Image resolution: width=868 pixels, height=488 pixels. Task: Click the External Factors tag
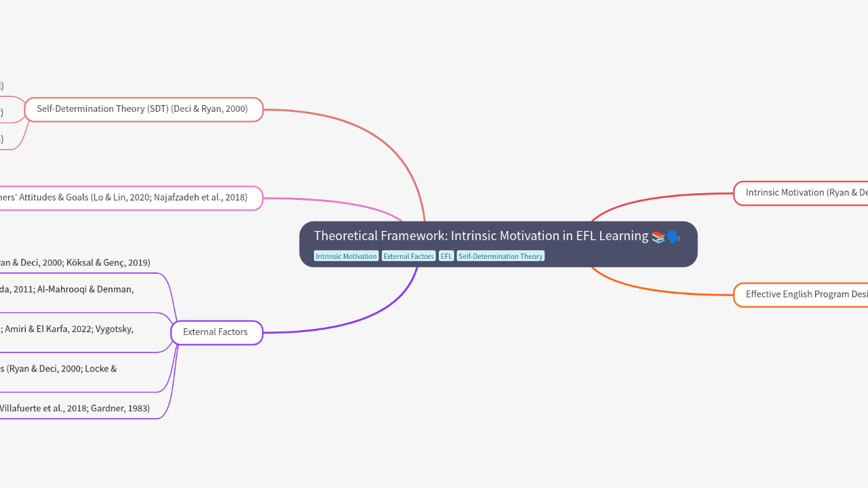point(408,256)
